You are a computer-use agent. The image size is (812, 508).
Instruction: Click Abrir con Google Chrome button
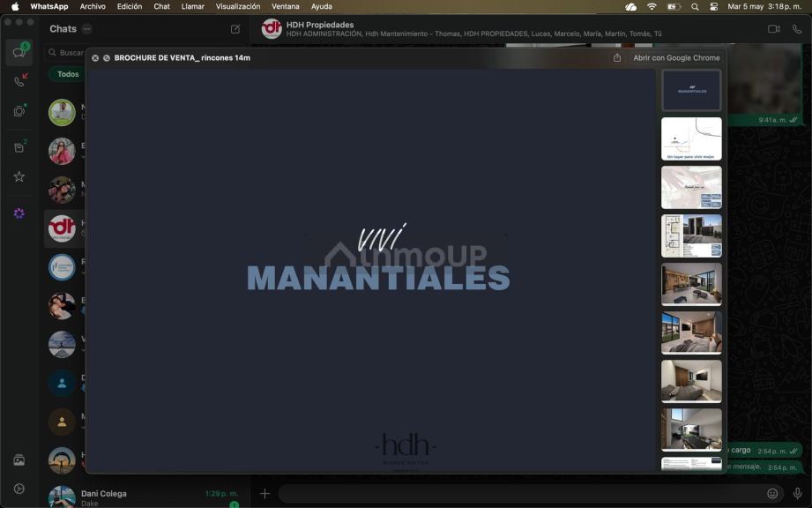676,58
